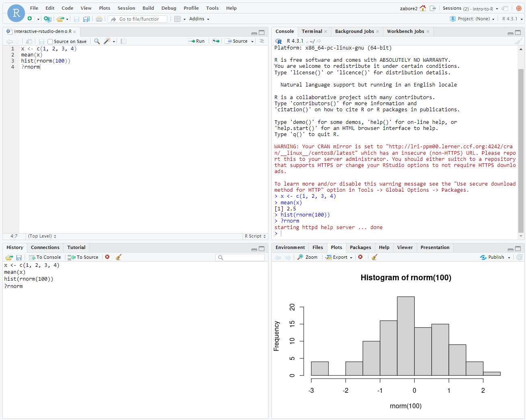Click the Zoom plot button
Viewport: 526px width, 420px height.
[307, 257]
